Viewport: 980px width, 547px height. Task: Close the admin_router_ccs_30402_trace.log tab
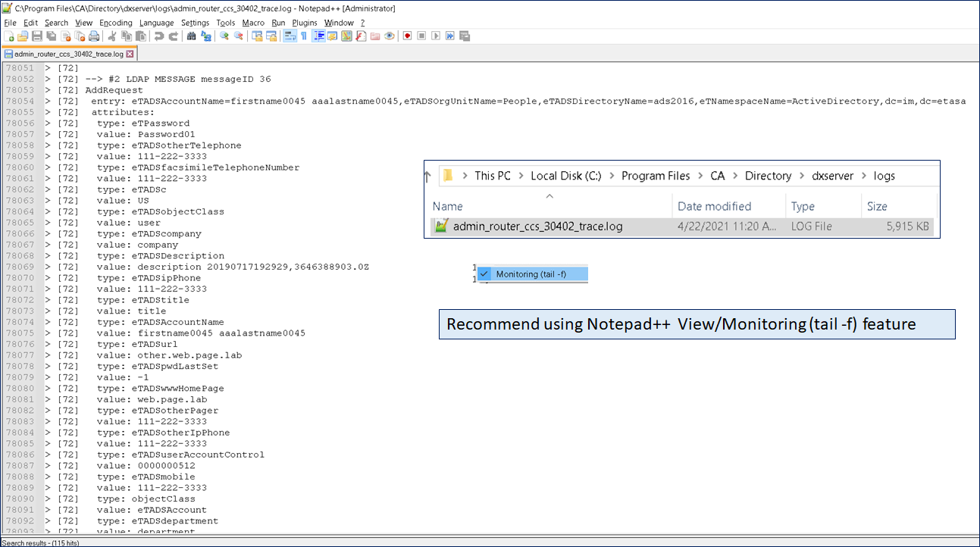coord(130,55)
